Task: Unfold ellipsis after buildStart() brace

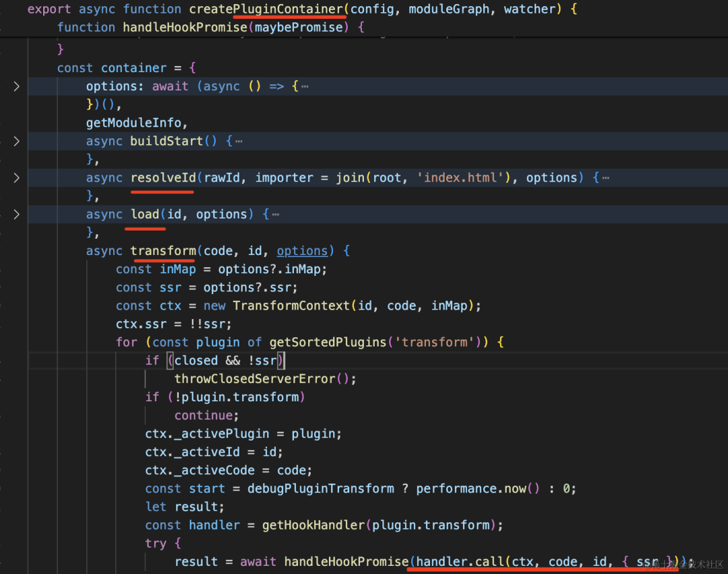Action: tap(239, 141)
